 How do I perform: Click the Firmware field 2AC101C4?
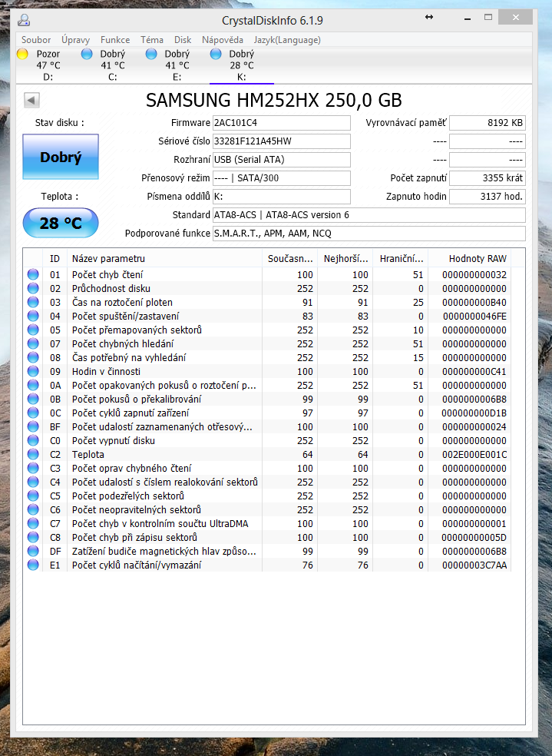click(281, 122)
